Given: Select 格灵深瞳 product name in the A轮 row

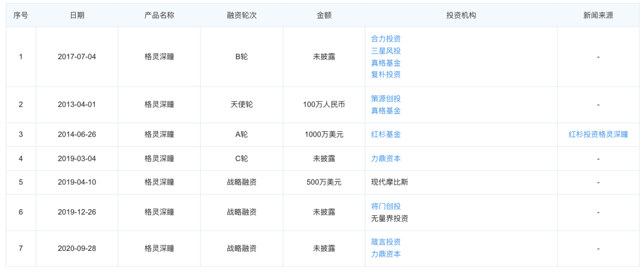Looking at the screenshot, I should [159, 134].
